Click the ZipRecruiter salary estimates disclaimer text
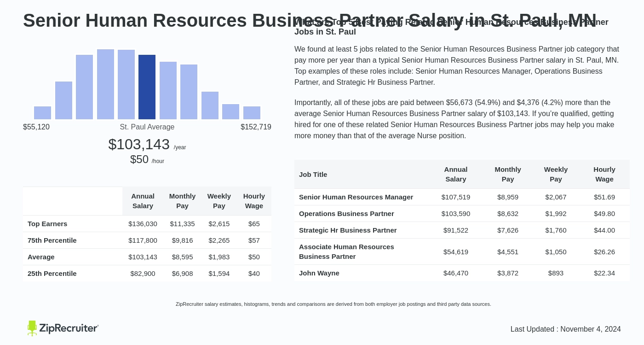This screenshot has height=345, width=644. tap(333, 304)
